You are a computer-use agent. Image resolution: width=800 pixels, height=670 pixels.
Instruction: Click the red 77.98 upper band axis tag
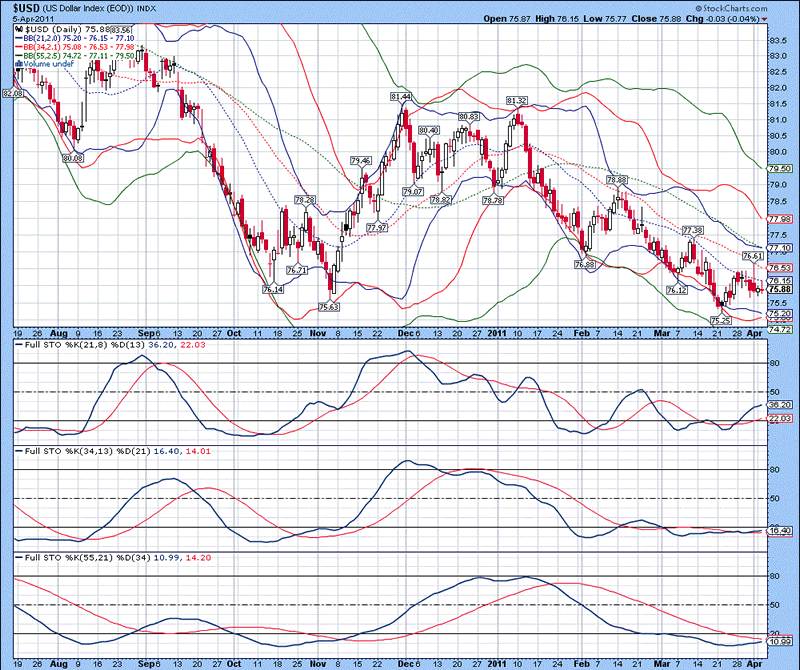click(x=780, y=219)
